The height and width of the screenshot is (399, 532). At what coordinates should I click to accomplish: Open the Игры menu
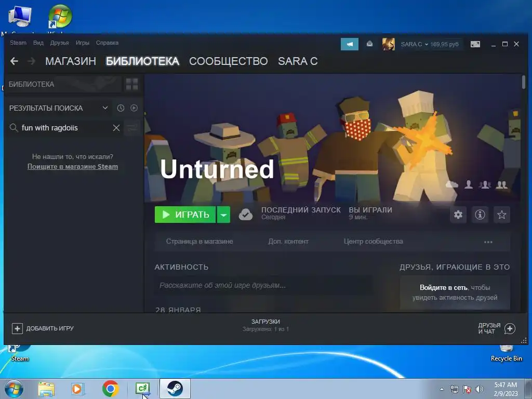83,43
